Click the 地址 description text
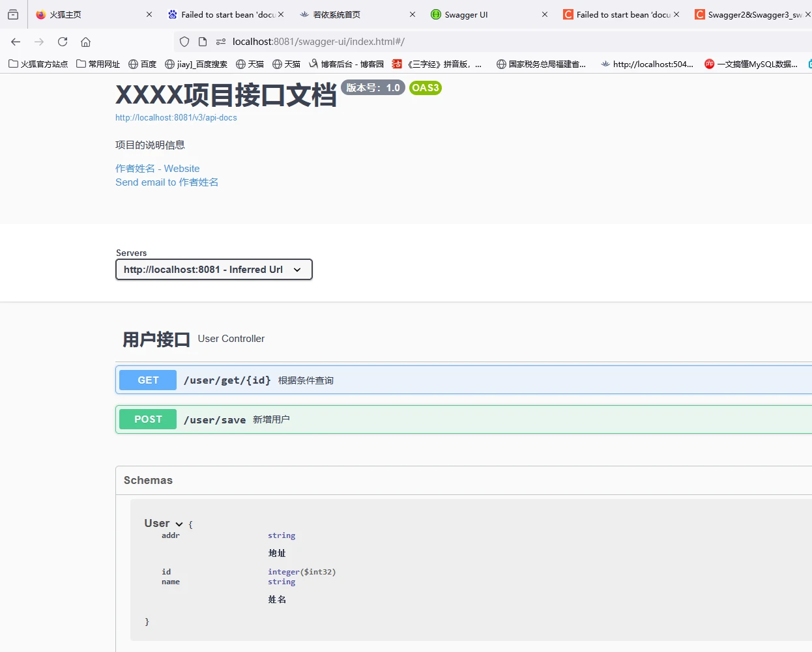The image size is (812, 652). [277, 553]
